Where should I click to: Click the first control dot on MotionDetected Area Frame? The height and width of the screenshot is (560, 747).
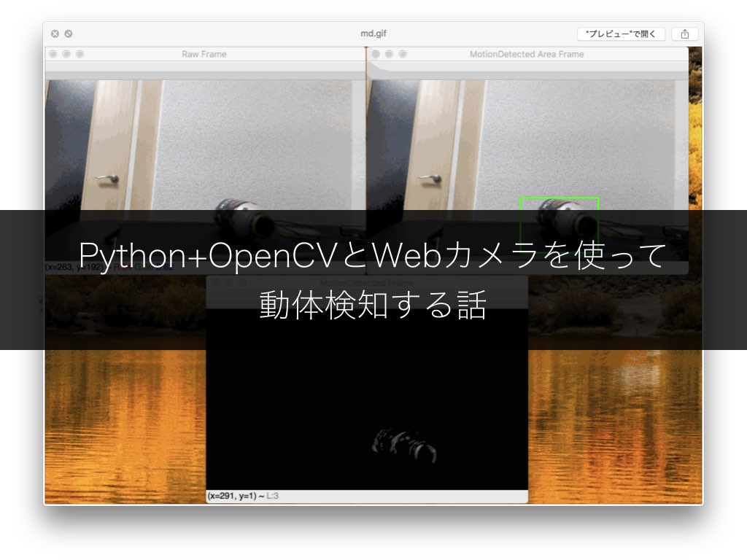click(376, 53)
